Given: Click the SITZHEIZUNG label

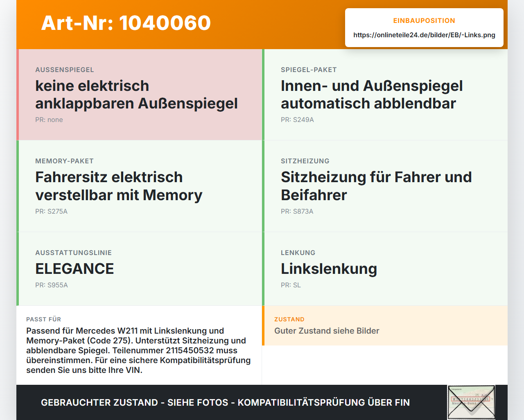Looking at the screenshot, I should tap(305, 161).
